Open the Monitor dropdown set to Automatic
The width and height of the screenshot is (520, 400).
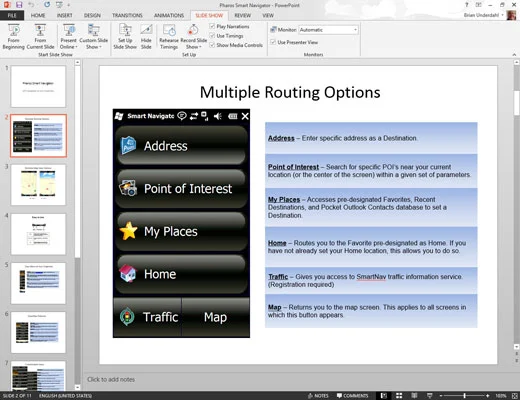click(328, 30)
